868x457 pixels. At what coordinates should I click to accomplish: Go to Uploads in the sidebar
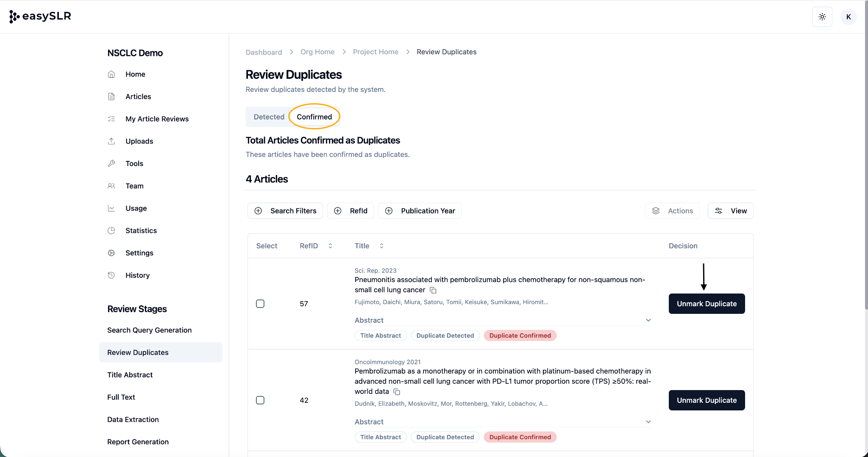[x=139, y=141]
